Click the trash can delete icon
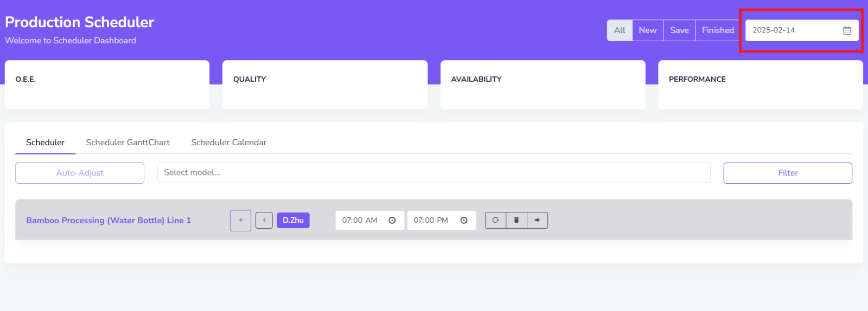This screenshot has width=868, height=311. click(x=516, y=221)
